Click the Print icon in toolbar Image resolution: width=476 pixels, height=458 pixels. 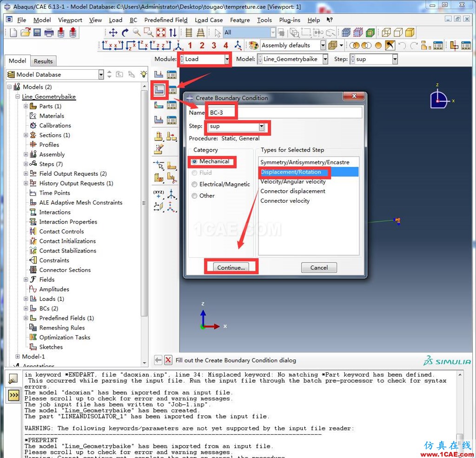pyautogui.click(x=48, y=33)
